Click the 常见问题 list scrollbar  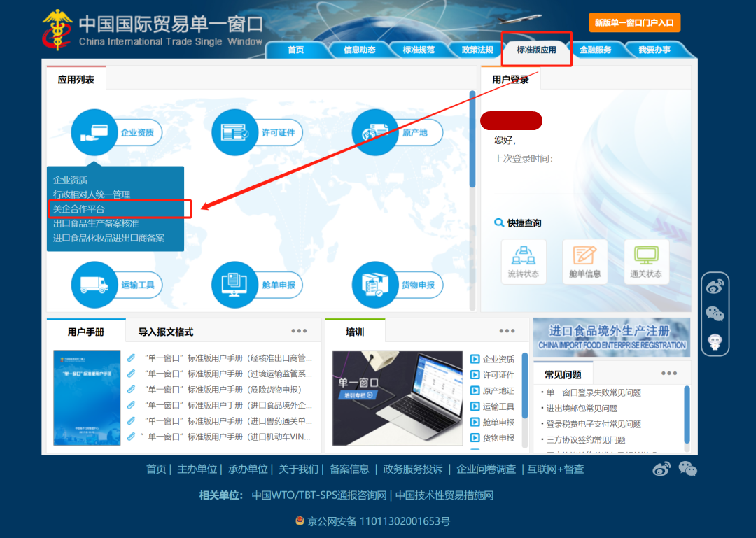click(687, 415)
